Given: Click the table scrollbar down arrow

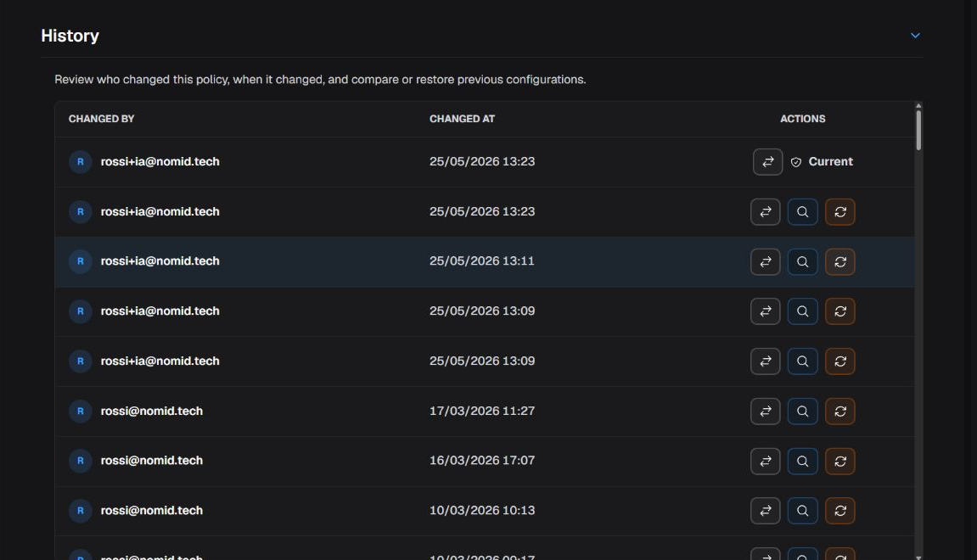Looking at the screenshot, I should click(x=918, y=557).
